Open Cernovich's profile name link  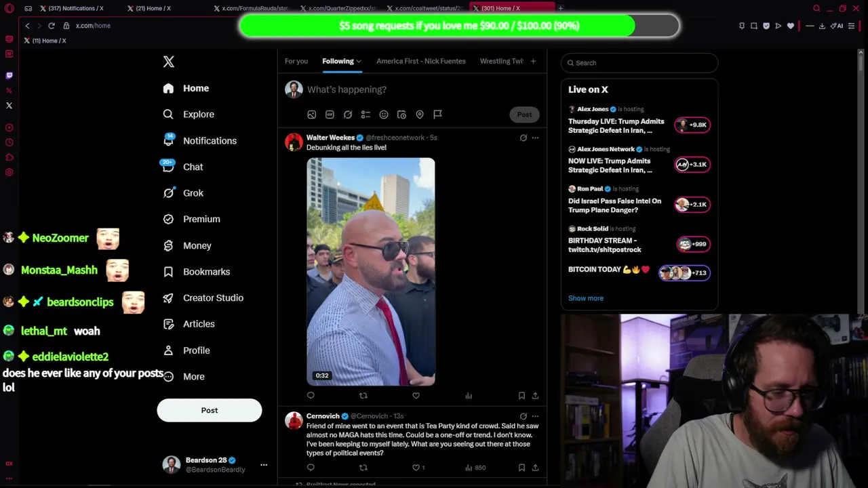[323, 416]
